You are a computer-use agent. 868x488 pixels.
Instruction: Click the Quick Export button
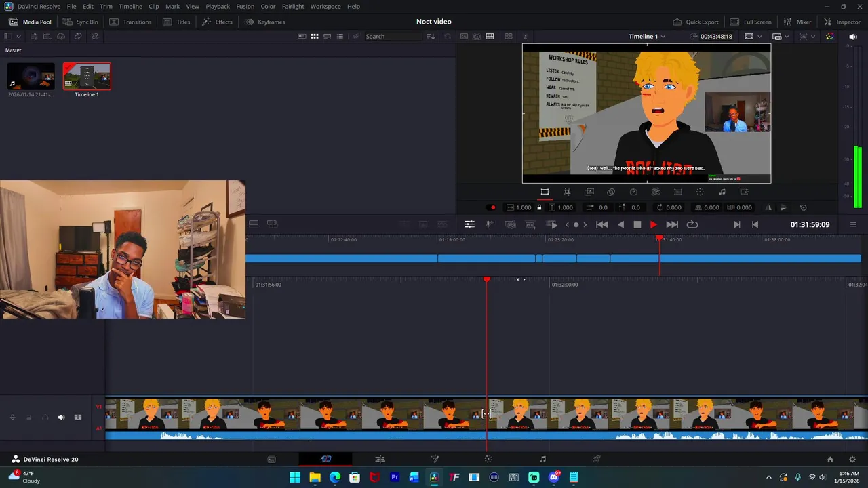pyautogui.click(x=696, y=22)
